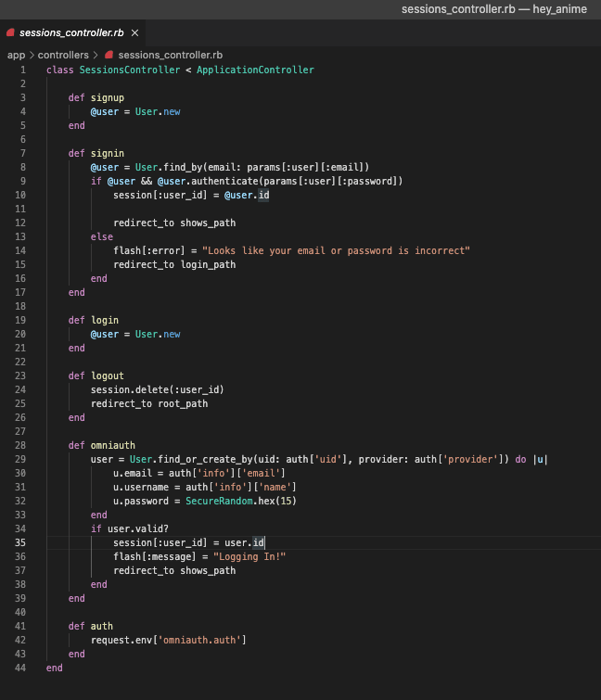Click the 'omniauth.auth' string on line 42
Screen dimensions: 601x700
pos(199,640)
